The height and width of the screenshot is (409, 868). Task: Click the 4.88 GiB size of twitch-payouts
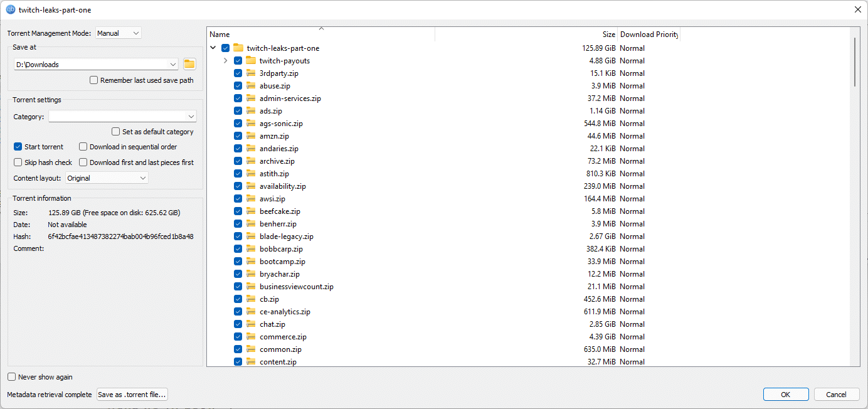coord(602,60)
